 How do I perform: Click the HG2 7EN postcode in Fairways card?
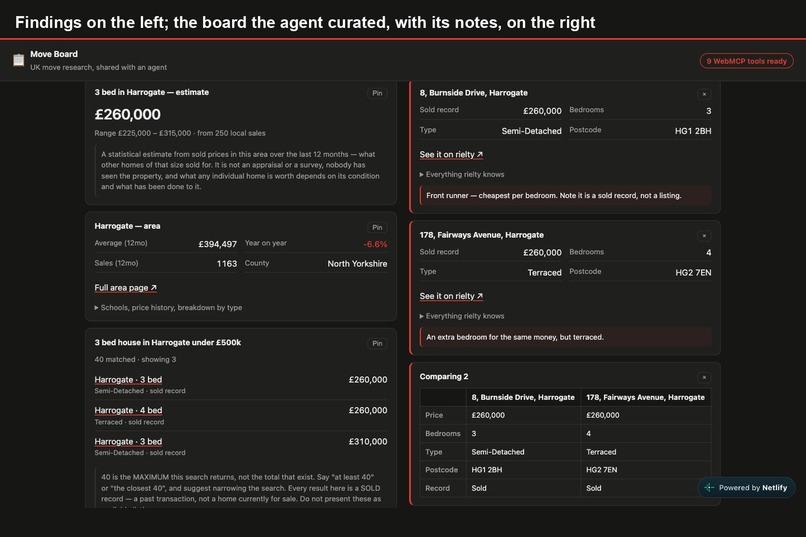click(x=693, y=273)
